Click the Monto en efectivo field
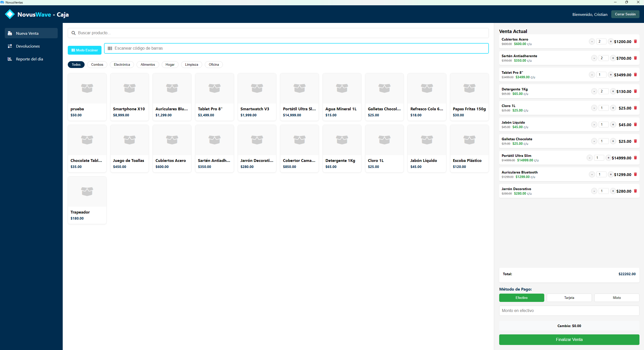This screenshot has height=350, width=644. click(x=569, y=310)
